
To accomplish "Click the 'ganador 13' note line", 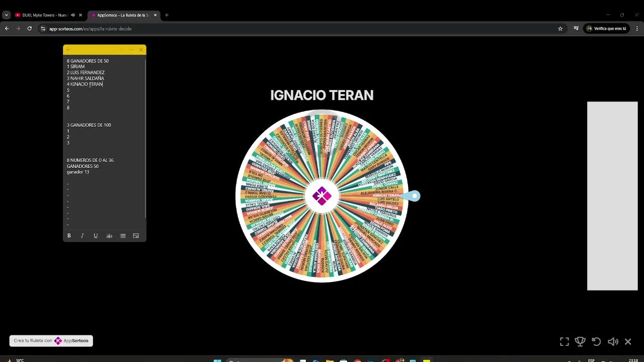I will click(x=78, y=172).
